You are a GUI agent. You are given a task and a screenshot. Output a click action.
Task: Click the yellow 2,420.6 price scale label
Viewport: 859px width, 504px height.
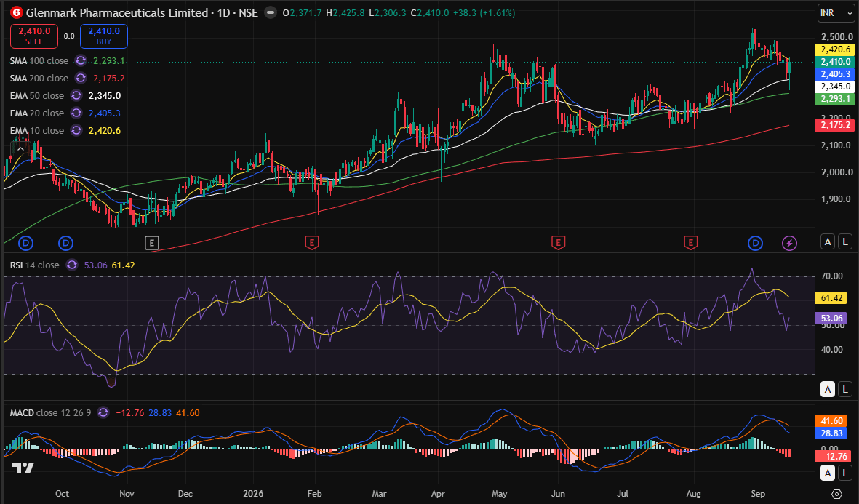click(835, 49)
